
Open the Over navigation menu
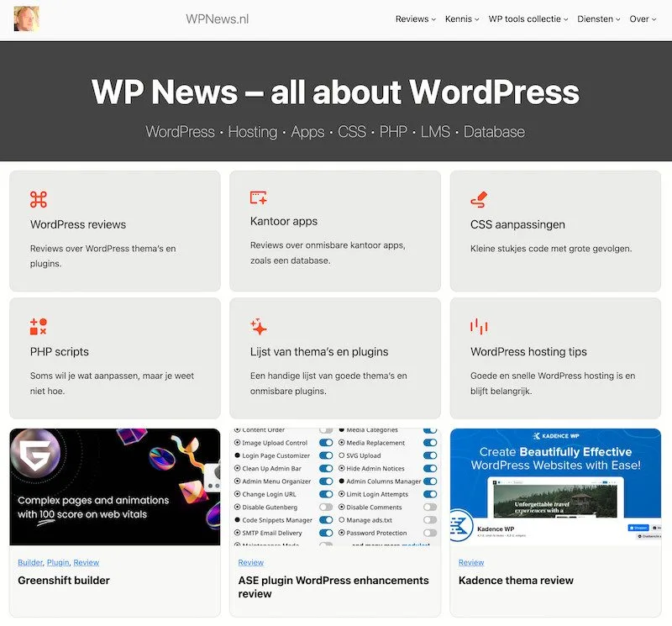tap(643, 19)
